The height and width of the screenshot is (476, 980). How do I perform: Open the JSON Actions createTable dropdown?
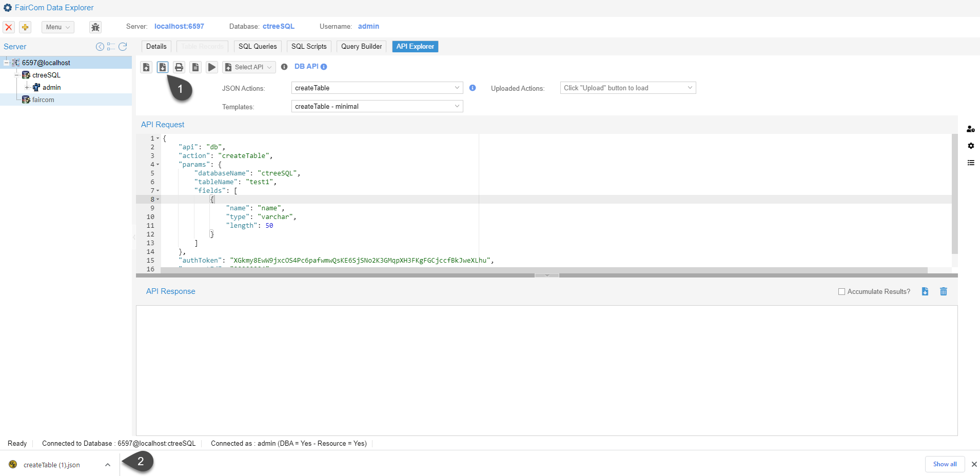point(377,88)
